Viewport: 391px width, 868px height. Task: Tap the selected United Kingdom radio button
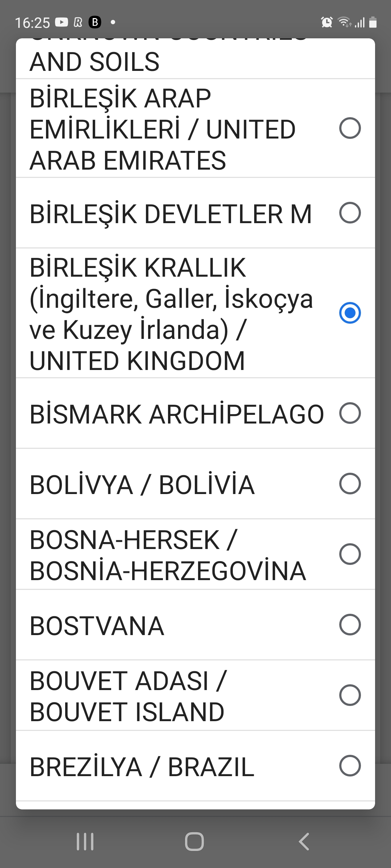(x=350, y=313)
